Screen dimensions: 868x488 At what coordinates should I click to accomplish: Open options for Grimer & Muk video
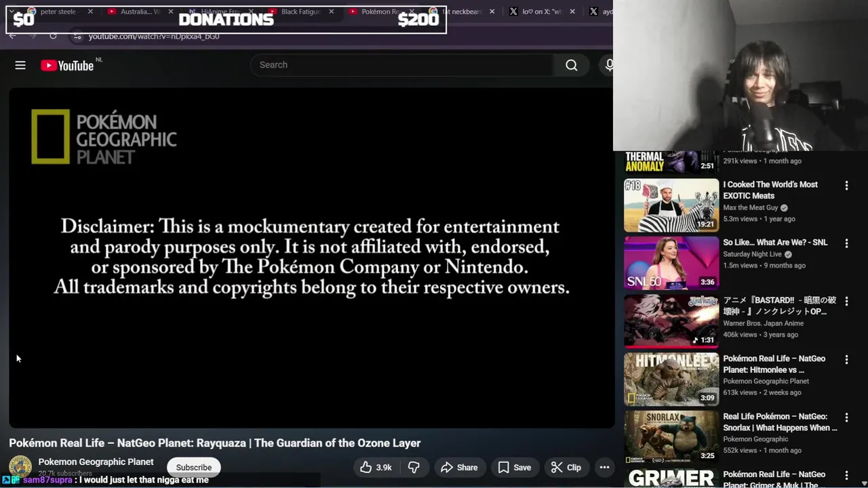[846, 475]
